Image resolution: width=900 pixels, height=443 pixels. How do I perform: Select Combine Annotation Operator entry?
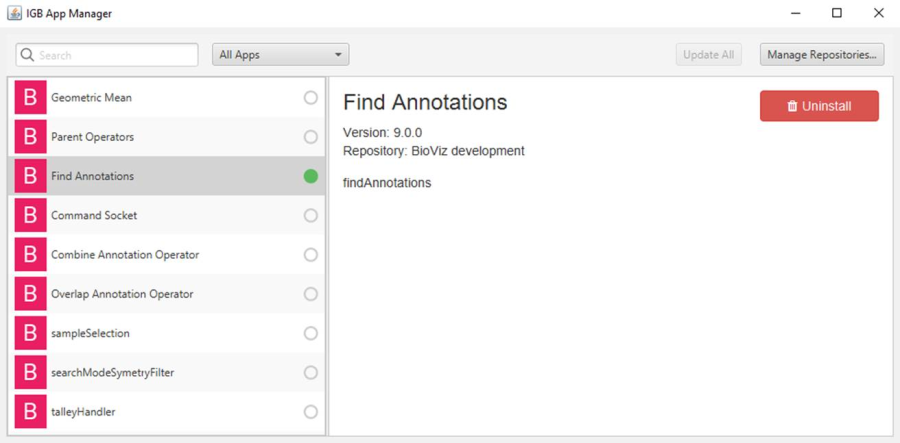pos(166,254)
